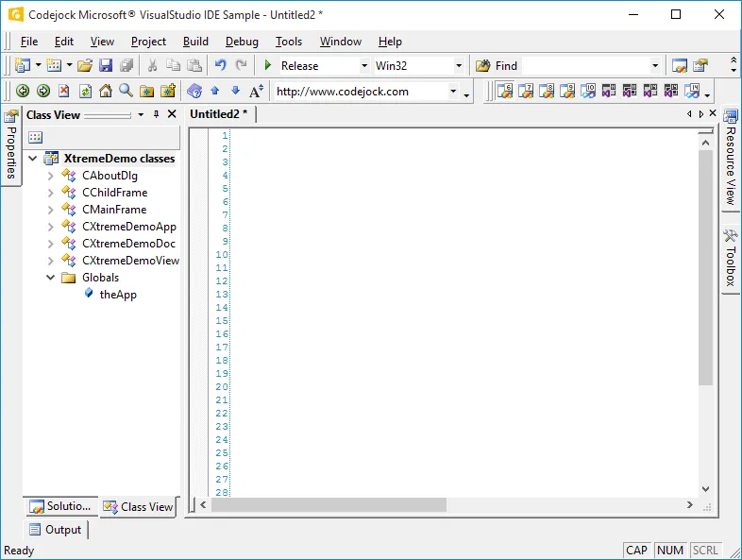
Task: Open the Find combo box dropdown arrow
Action: pos(655,66)
